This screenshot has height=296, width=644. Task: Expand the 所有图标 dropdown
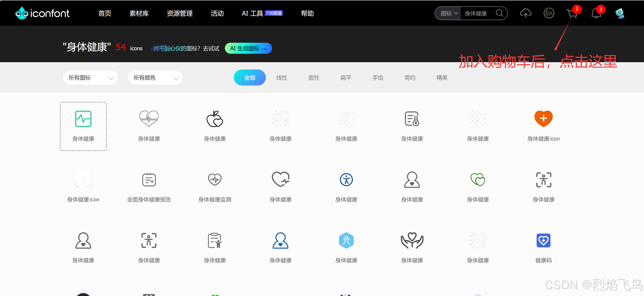click(91, 78)
